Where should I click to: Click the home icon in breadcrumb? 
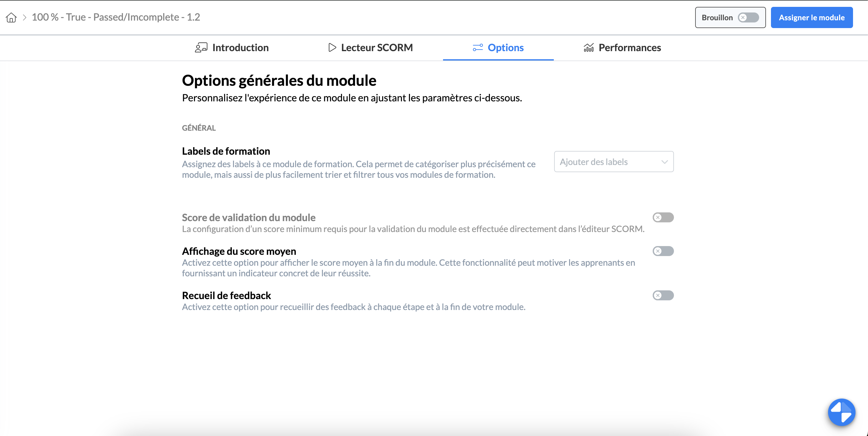coord(11,17)
